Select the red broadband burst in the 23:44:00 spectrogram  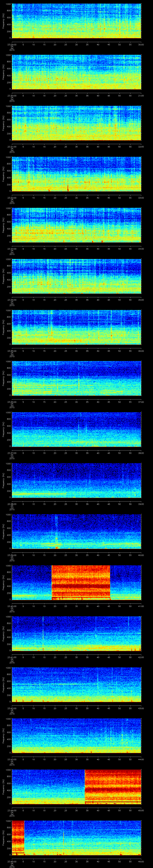pos(113,787)
